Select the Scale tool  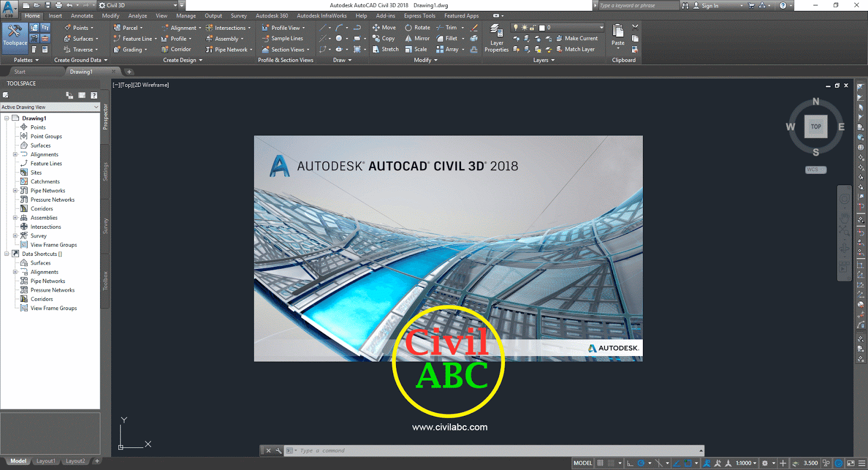point(416,49)
